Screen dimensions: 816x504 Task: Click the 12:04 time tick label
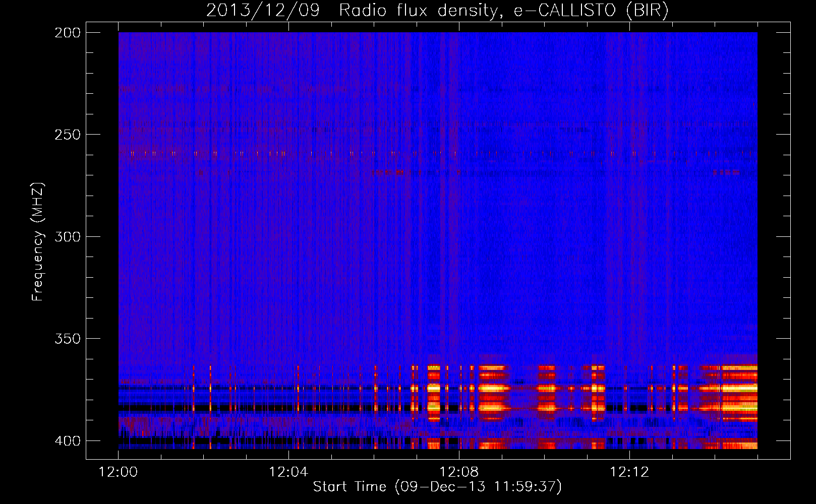coord(288,472)
